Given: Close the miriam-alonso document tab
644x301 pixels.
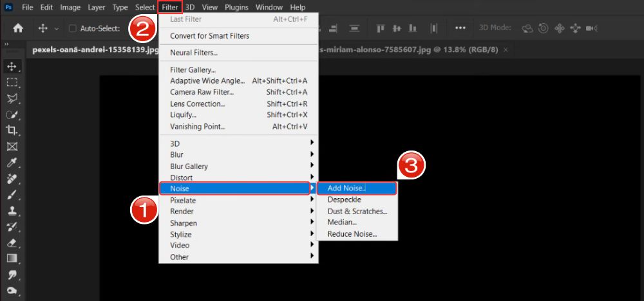Looking at the screenshot, I should (x=506, y=50).
